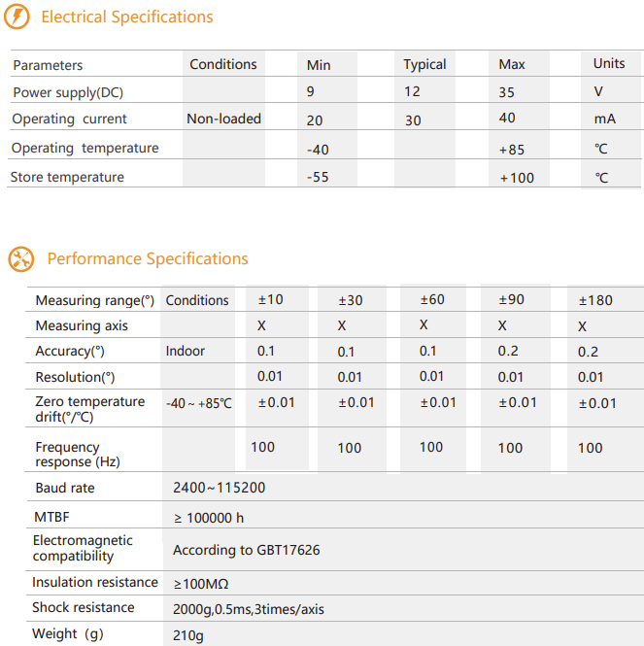Select the ±30 measuring range column

pos(351,300)
